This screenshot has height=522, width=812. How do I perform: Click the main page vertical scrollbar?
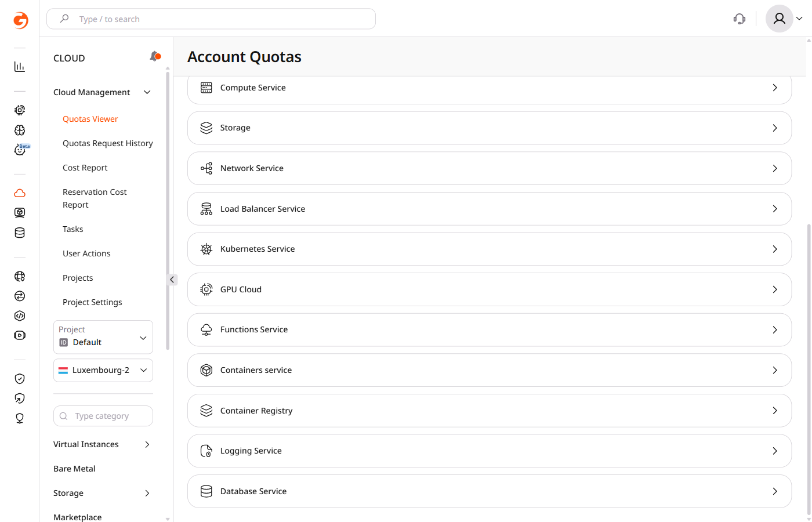coord(809,369)
